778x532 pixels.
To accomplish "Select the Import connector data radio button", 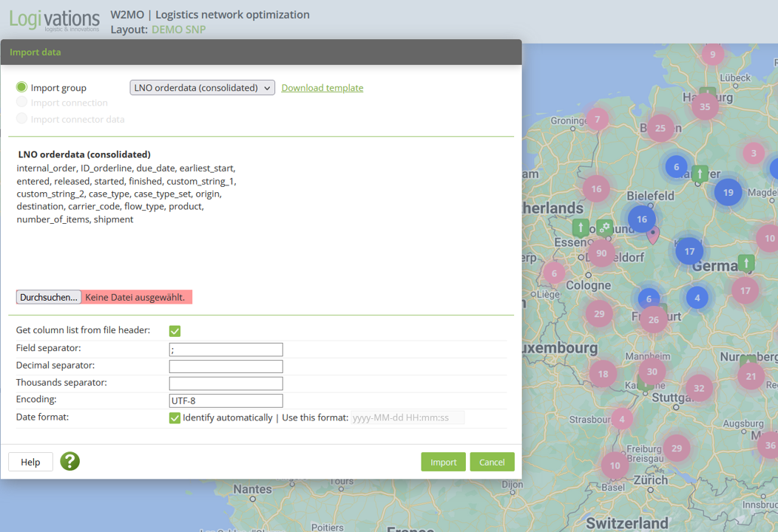I will point(21,118).
